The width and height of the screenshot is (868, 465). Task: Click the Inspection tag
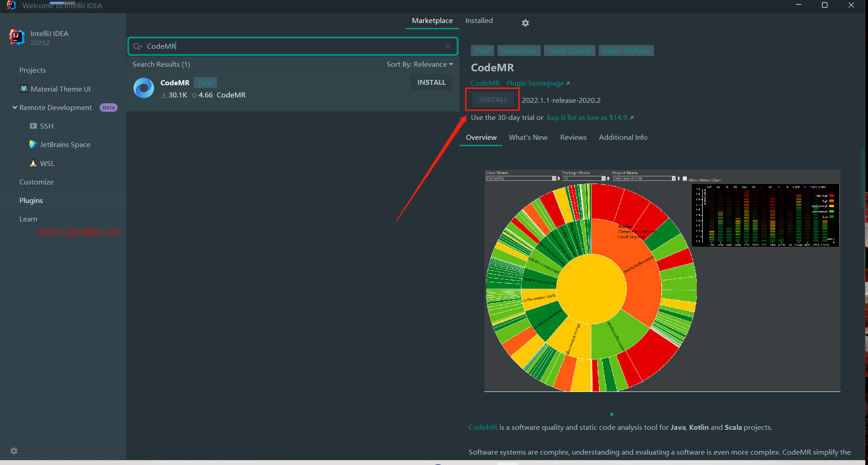click(519, 51)
